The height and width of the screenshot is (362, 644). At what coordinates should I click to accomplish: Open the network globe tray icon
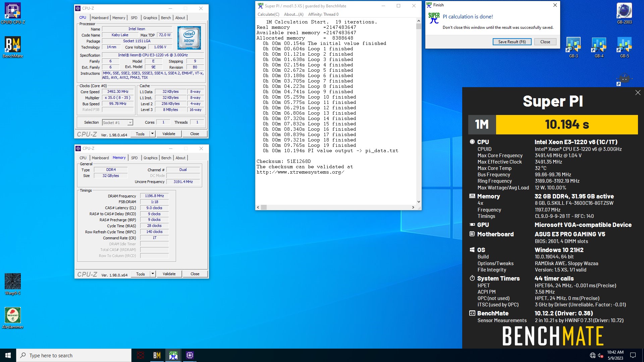click(x=593, y=355)
